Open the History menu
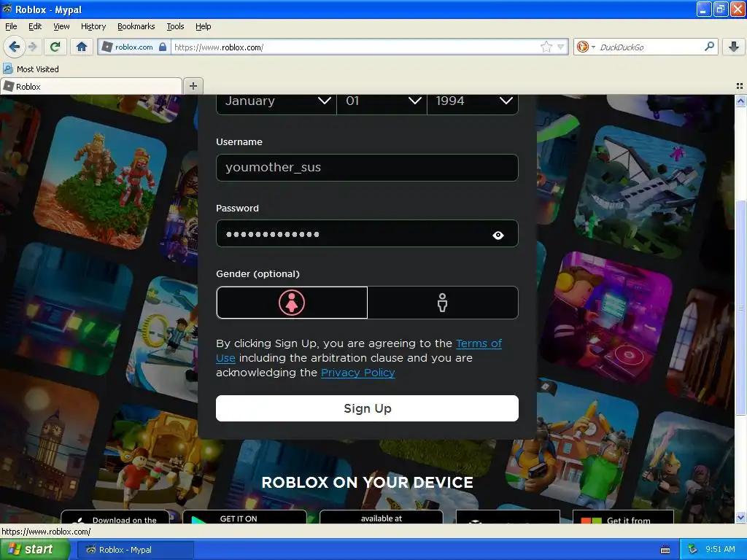This screenshot has height=560, width=747. [x=93, y=26]
